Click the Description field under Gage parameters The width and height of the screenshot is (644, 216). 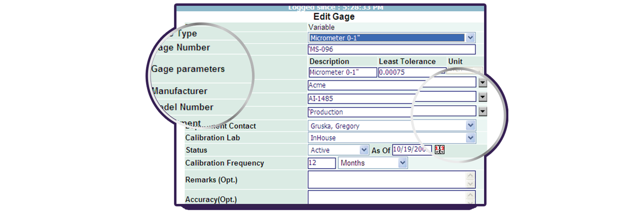(343, 72)
